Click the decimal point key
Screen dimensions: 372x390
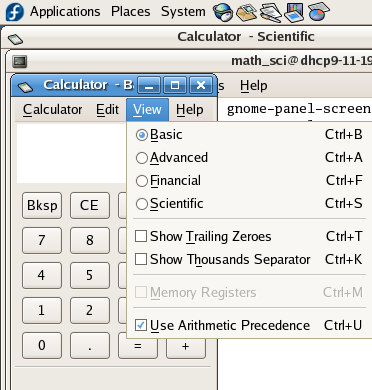90,346
